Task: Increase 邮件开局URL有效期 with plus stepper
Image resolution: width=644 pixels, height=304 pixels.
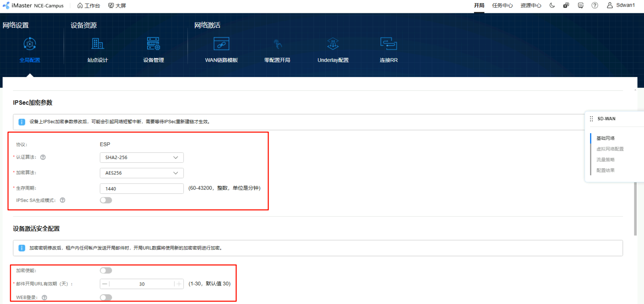Action: [x=179, y=284]
